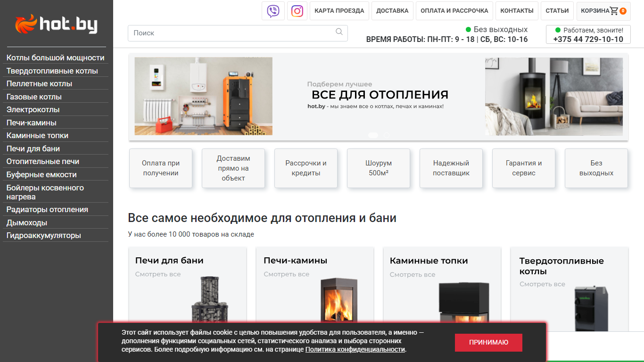Open Оплата и рассрочка page
Image resolution: width=644 pixels, height=362 pixels.
pos(454,11)
